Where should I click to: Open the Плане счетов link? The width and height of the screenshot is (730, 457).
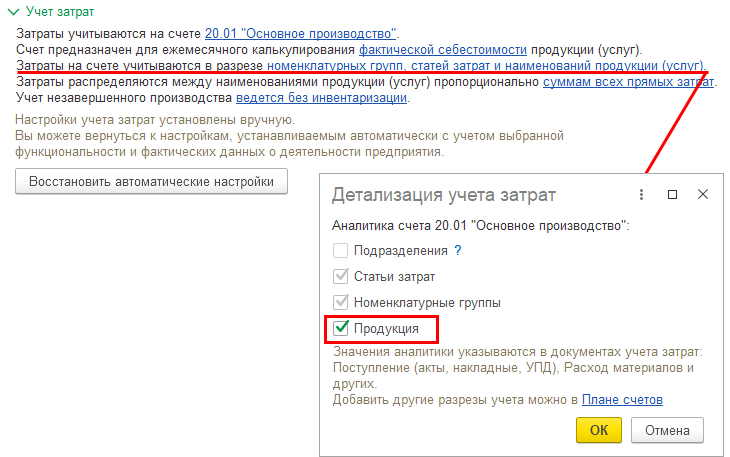coord(622,400)
